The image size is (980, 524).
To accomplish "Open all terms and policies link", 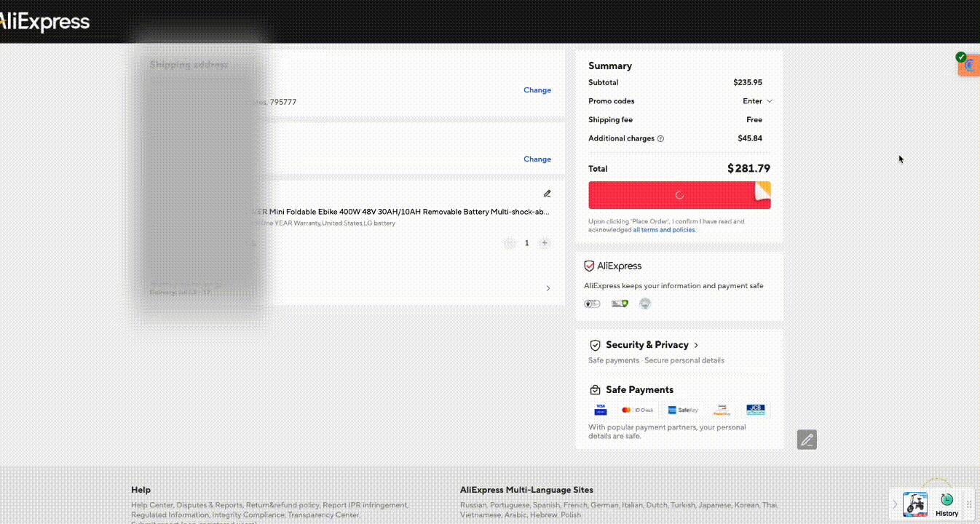I will click(x=664, y=230).
